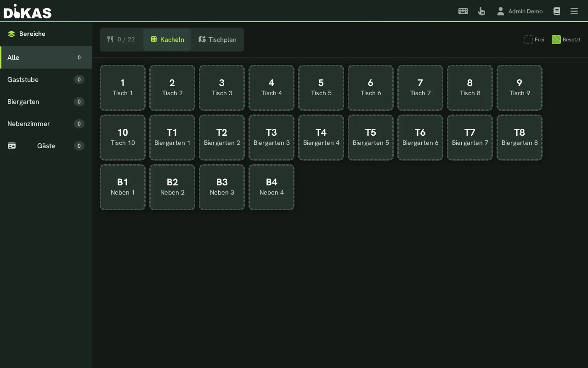Screen dimensions: 588x368
Task: Open table tile Tisch 4
Action: pyautogui.click(x=271, y=88)
